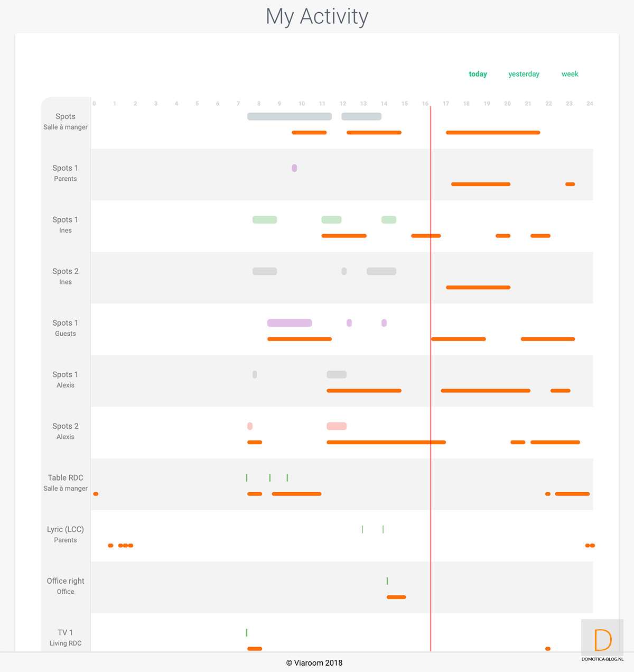The height and width of the screenshot is (672, 634).
Task: Click the green tick in Office right row
Action: [387, 581]
